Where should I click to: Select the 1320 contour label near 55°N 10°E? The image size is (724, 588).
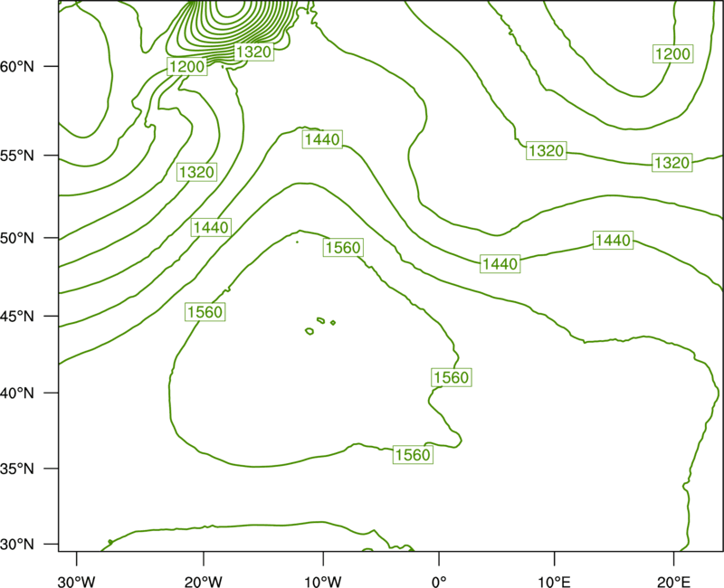[547, 151]
